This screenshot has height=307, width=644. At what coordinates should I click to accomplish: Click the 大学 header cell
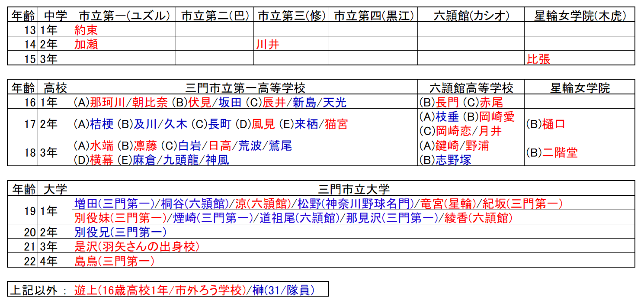pos(55,188)
